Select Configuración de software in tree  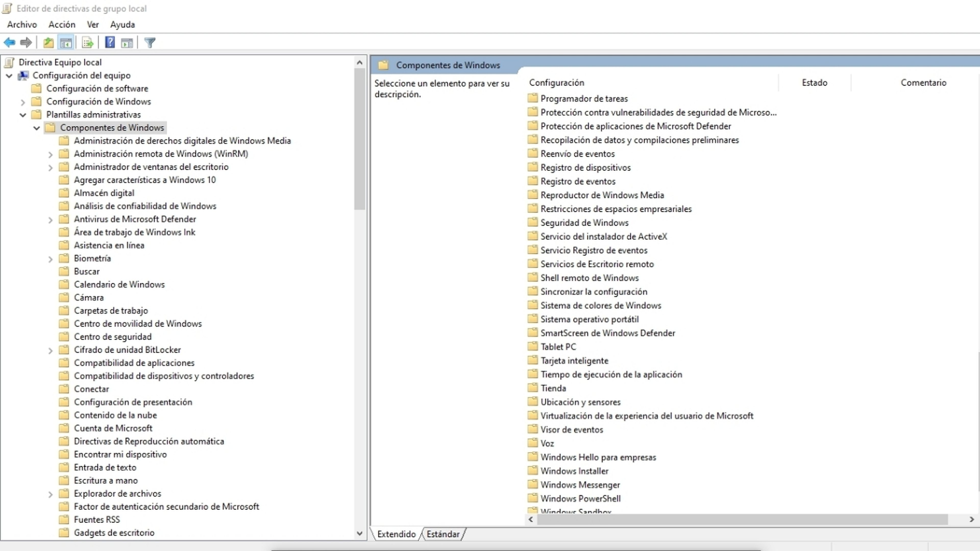pyautogui.click(x=97, y=88)
